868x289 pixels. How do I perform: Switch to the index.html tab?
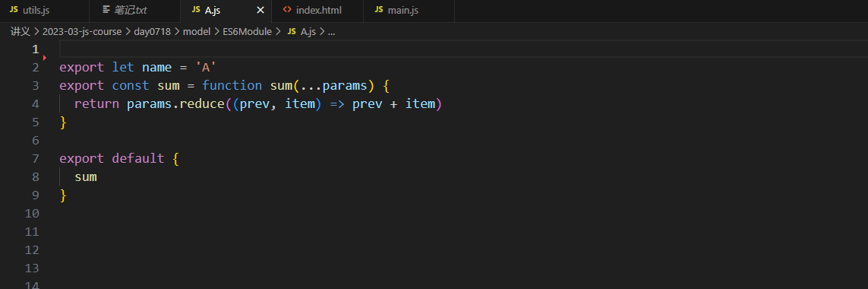(317, 11)
